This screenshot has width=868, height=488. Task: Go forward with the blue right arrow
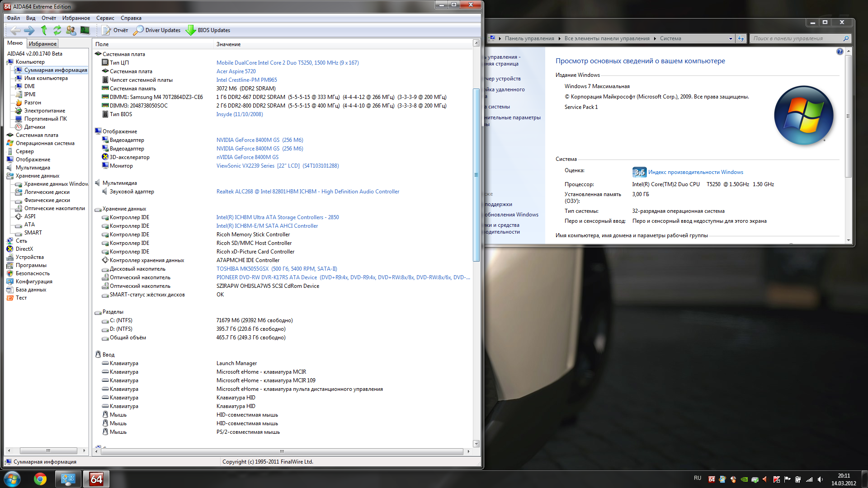click(29, 30)
